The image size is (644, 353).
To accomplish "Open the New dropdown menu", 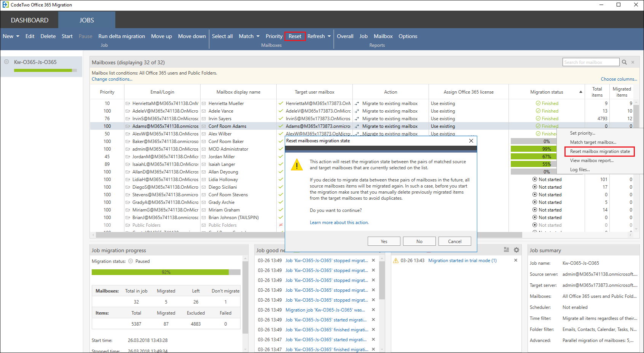I will pyautogui.click(x=11, y=36).
